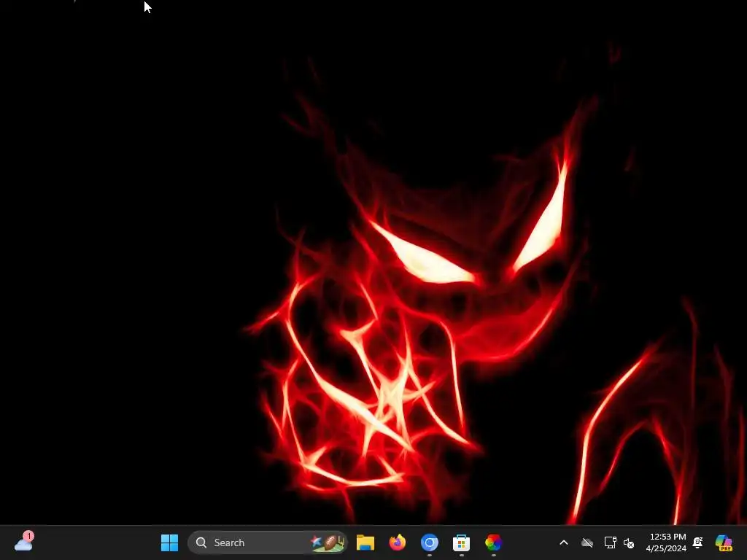Click the OneDrive cloud tray icon
The height and width of the screenshot is (560, 747).
click(587, 542)
